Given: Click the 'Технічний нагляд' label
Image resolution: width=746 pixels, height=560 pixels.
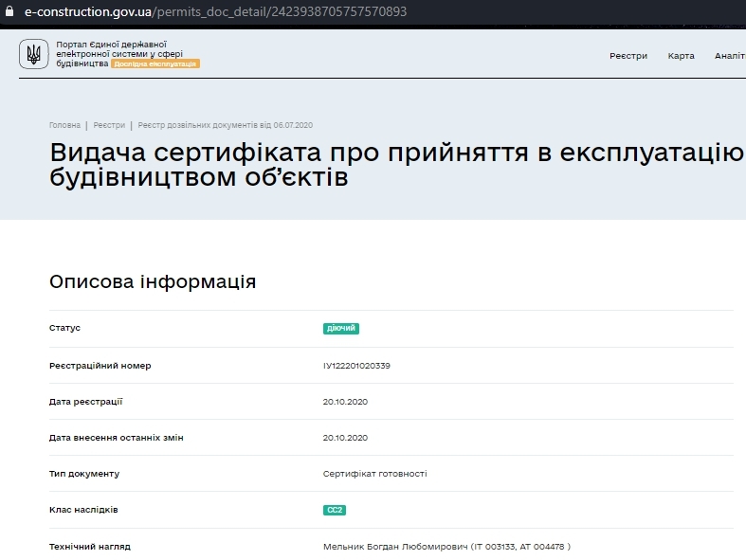Looking at the screenshot, I should point(89,547).
